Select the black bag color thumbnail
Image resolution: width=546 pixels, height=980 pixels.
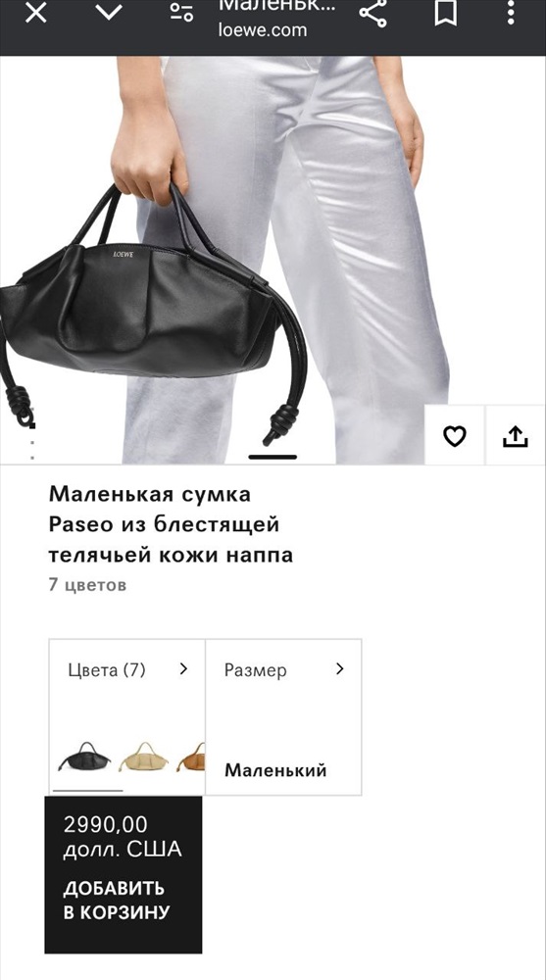point(85,757)
